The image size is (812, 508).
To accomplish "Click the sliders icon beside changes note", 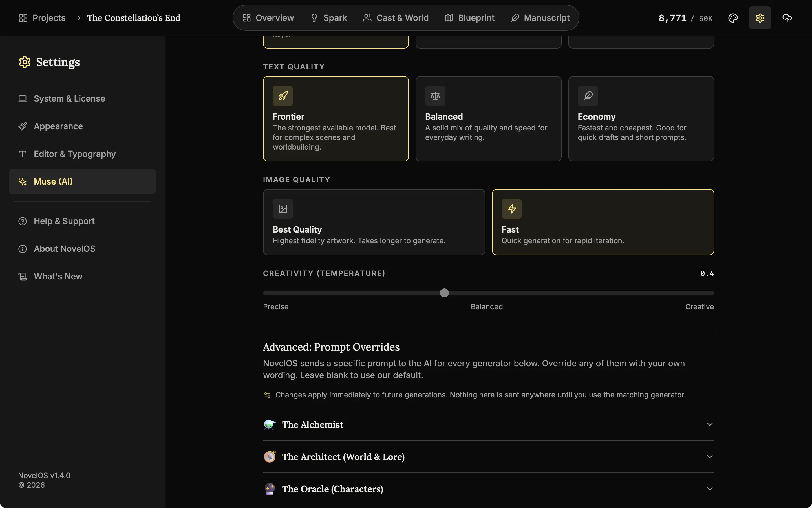I will click(x=267, y=395).
